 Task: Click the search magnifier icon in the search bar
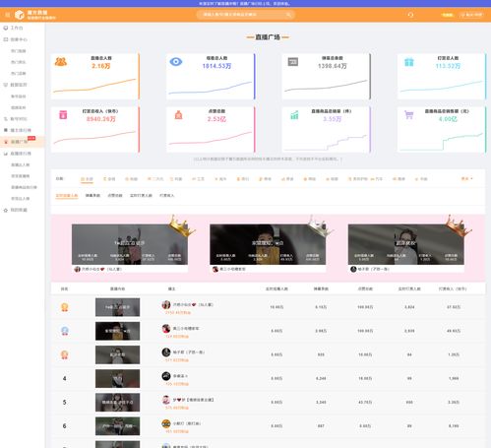[x=288, y=15]
